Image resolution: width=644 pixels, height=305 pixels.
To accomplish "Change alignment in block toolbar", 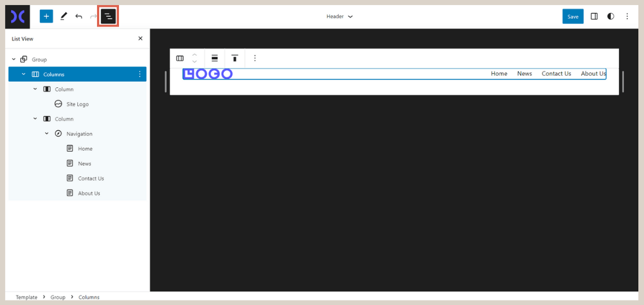I will point(215,58).
